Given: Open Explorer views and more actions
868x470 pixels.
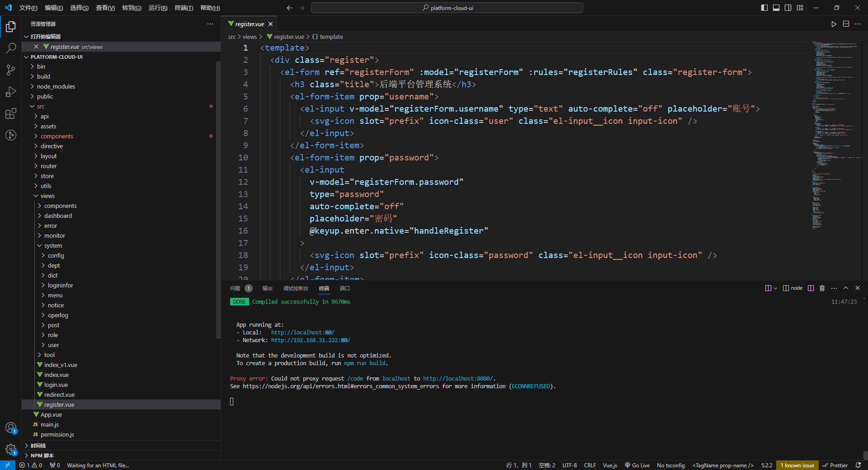Looking at the screenshot, I should (210, 24).
